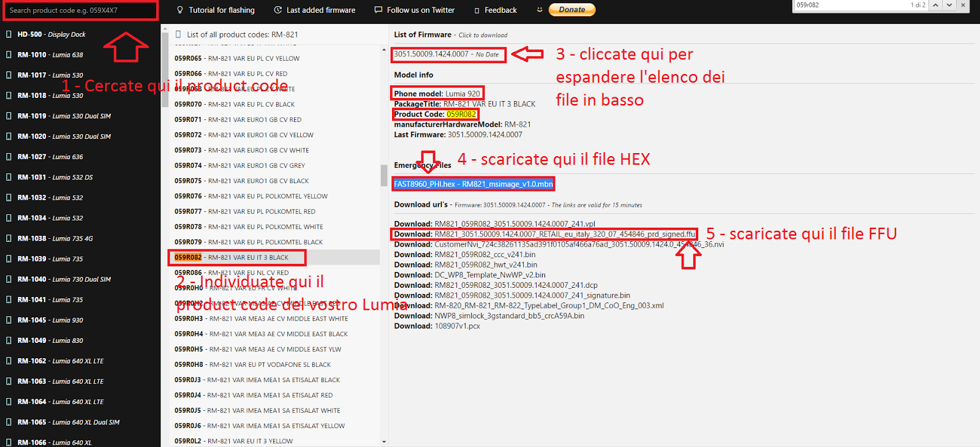Go to next find result with down arrow
The image size is (980, 447).
(949, 5)
